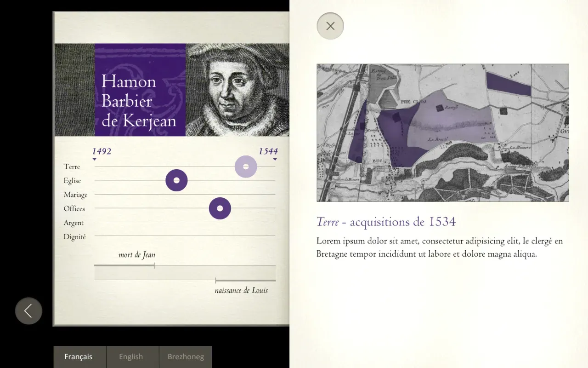Switch language to Brezhoneg
Screen dimensions: 588x368
186,356
